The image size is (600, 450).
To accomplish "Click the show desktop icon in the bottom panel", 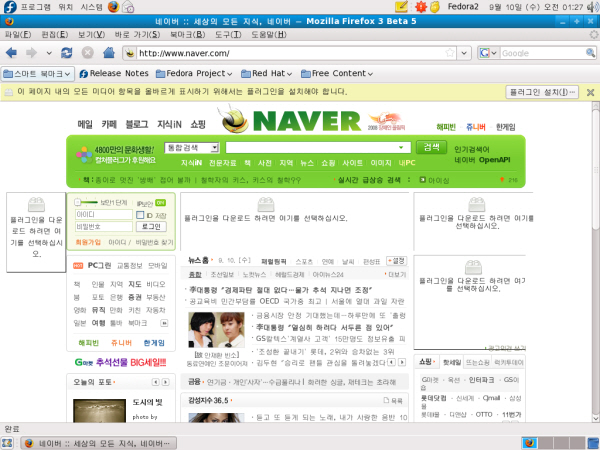I will 7,443.
